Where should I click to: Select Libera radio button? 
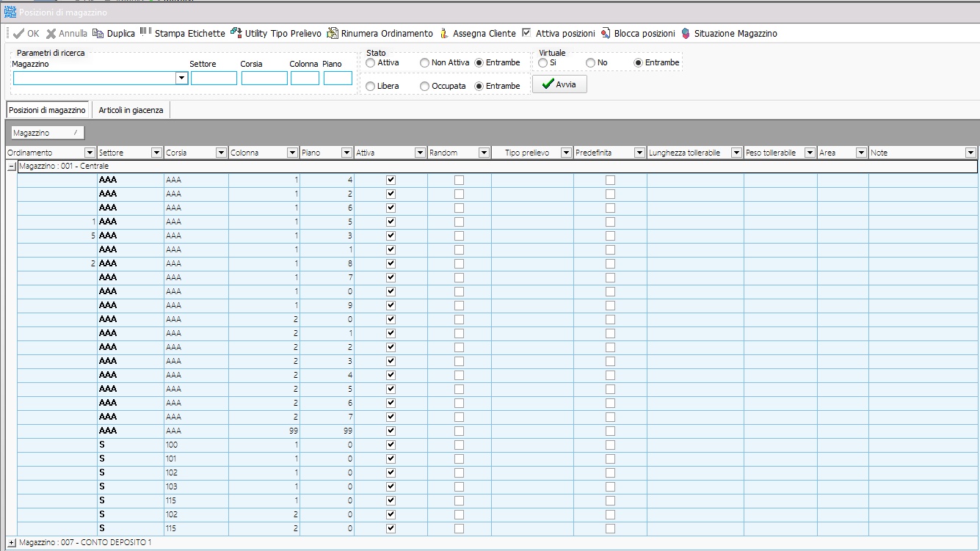click(370, 87)
